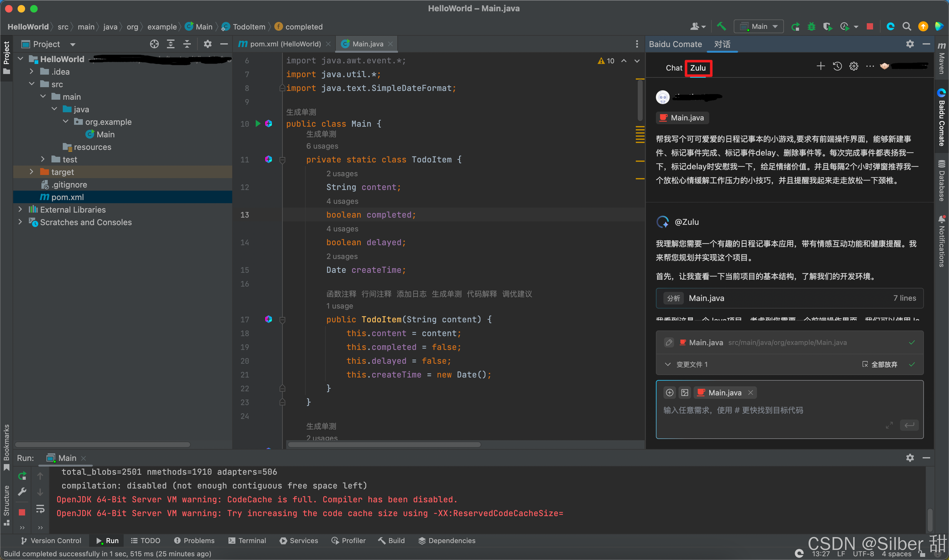The image size is (949, 560).
Task: Go to next highlighted warning arrow
Action: [637, 61]
